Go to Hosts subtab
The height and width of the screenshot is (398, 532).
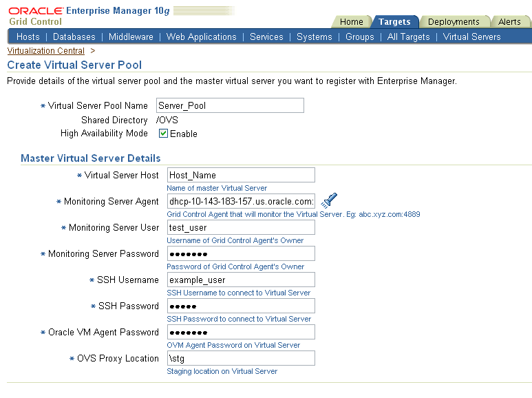(28, 36)
